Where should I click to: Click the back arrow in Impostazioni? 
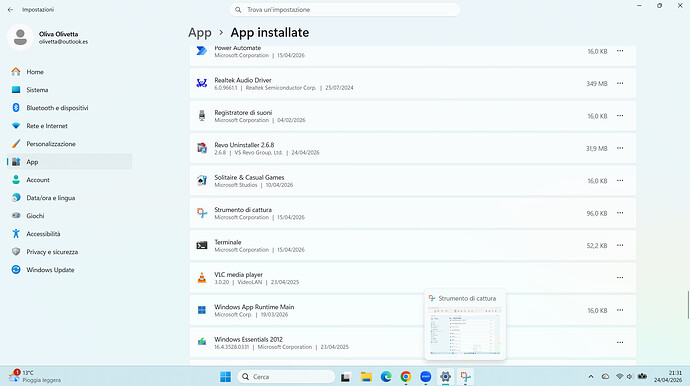11,9
